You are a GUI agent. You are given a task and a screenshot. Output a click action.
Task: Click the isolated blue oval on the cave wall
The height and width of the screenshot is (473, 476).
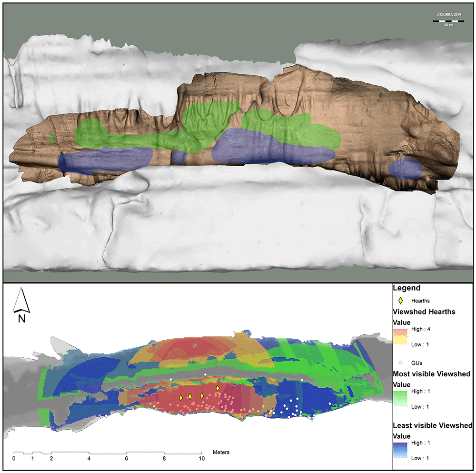(405, 169)
